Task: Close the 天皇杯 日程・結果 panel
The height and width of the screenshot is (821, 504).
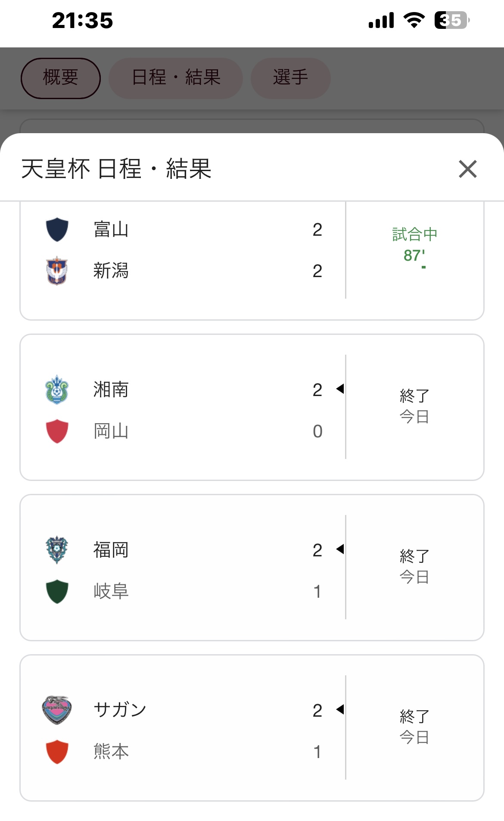Action: 467,169
